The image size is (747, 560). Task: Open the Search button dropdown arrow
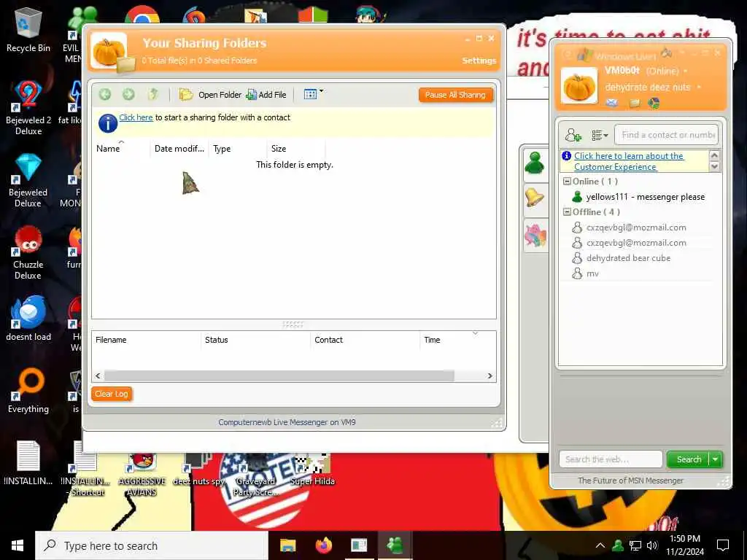pos(716,459)
